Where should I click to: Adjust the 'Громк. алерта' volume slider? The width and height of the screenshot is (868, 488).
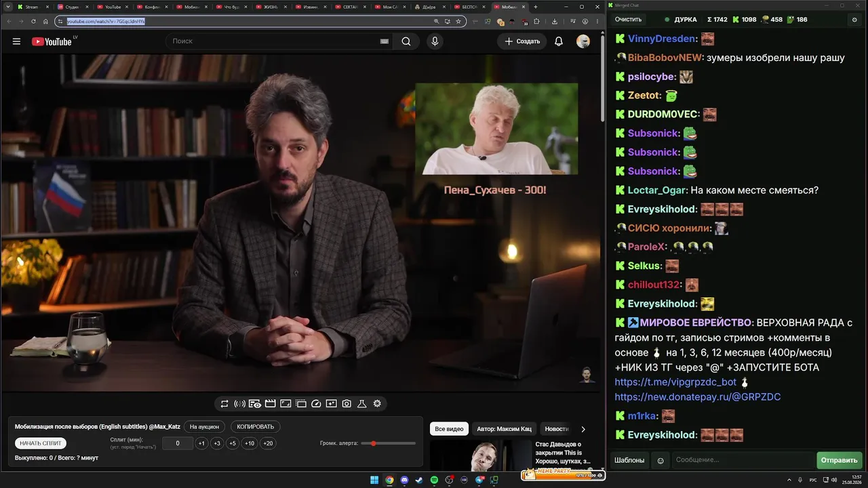389,443
